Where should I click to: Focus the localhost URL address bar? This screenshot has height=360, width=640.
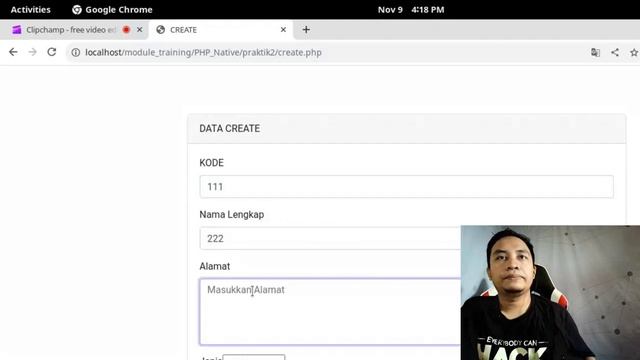(203, 52)
